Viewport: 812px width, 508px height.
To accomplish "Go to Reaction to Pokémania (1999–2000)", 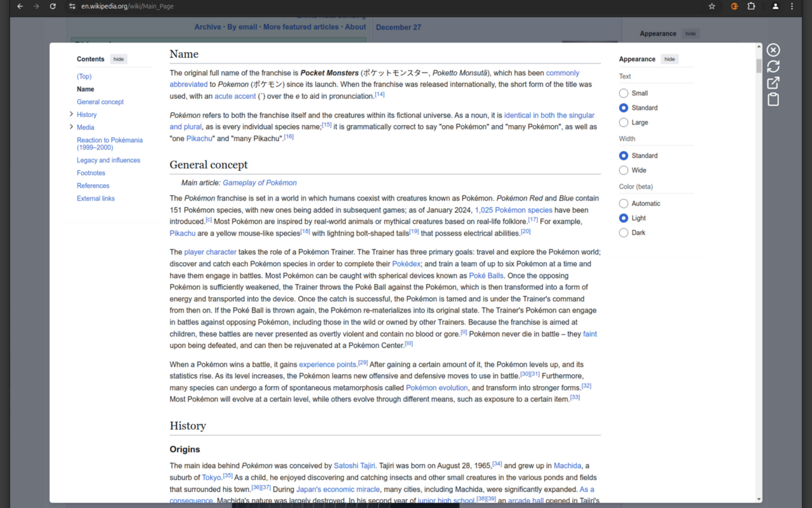I will coord(110,144).
